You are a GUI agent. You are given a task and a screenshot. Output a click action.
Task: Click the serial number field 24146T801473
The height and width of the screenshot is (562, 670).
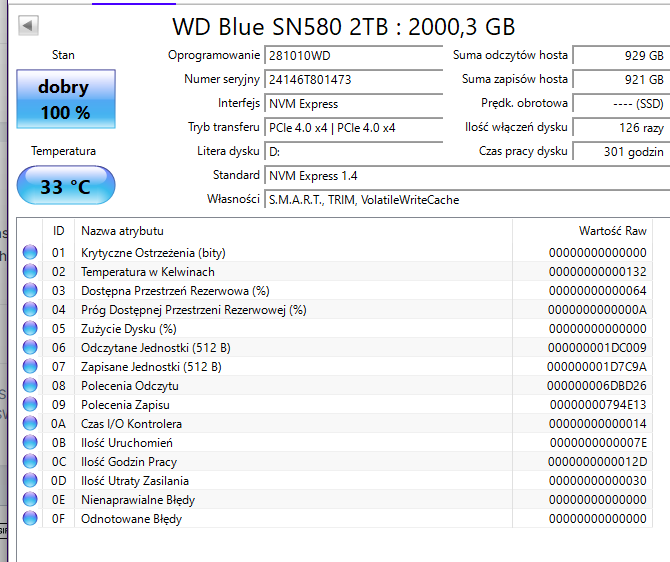pyautogui.click(x=353, y=79)
